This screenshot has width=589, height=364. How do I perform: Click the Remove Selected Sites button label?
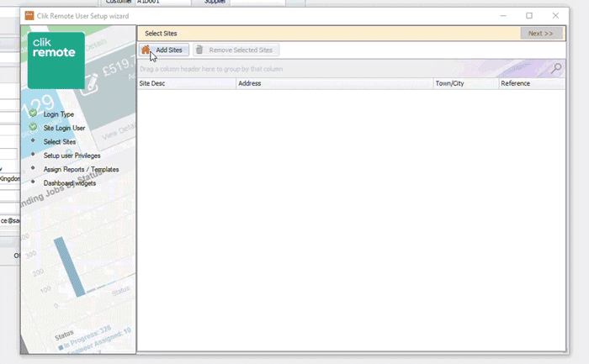pos(241,50)
